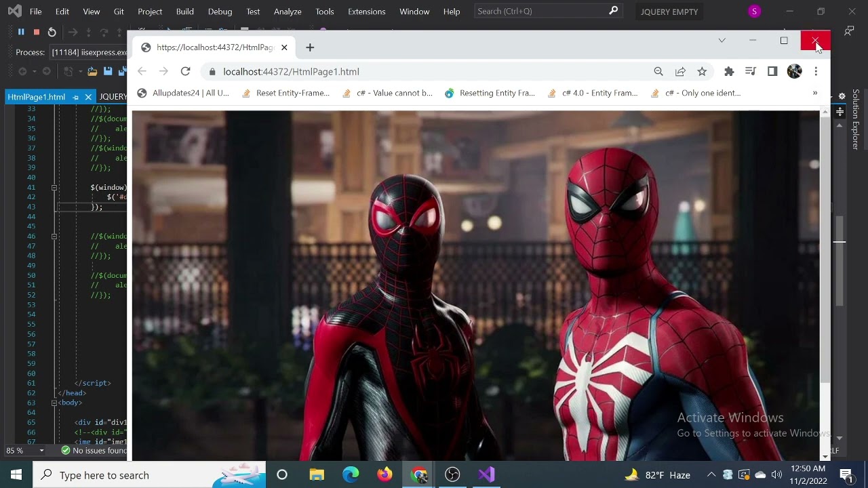The width and height of the screenshot is (868, 488).
Task: Close the localhost HtmlPage1 Chrome tab
Action: (284, 47)
